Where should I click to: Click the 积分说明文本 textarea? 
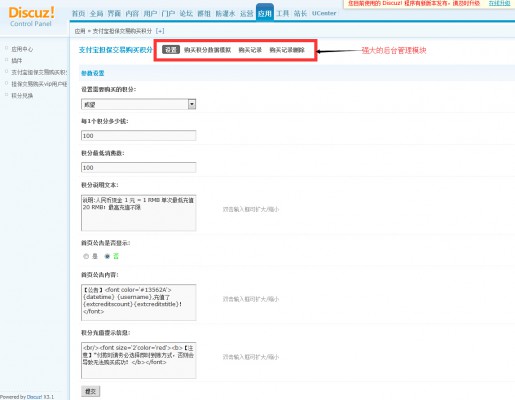click(x=138, y=213)
